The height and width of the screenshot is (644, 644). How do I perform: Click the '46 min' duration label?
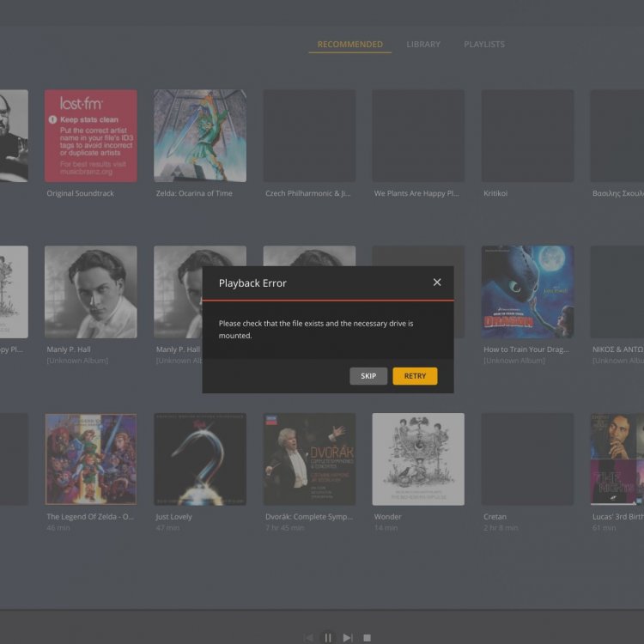coord(58,528)
